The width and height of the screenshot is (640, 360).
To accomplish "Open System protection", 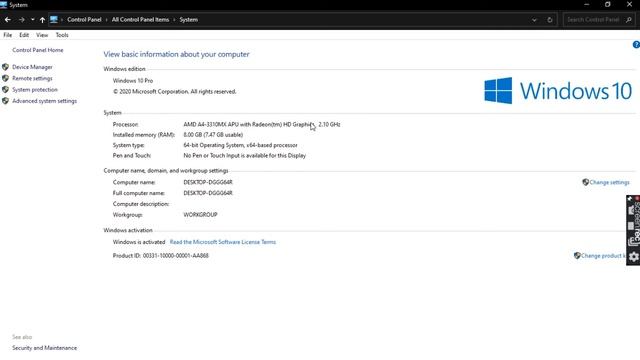I will pyautogui.click(x=35, y=90).
